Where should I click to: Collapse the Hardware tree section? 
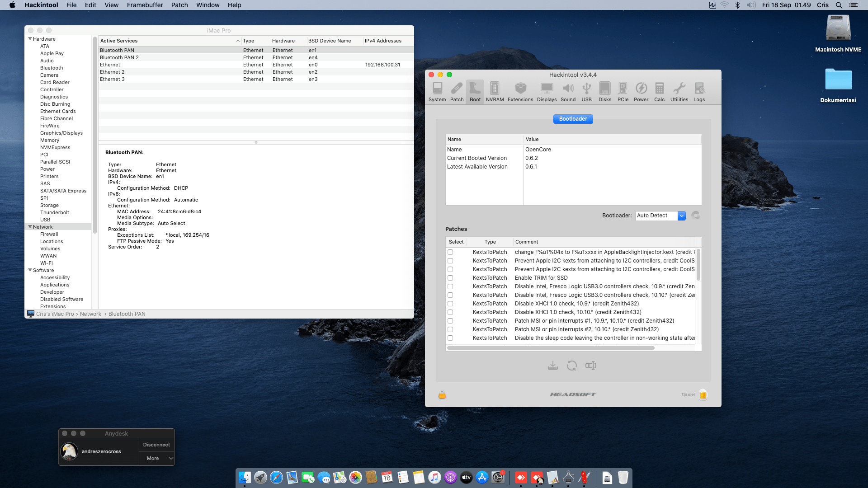tap(30, 39)
